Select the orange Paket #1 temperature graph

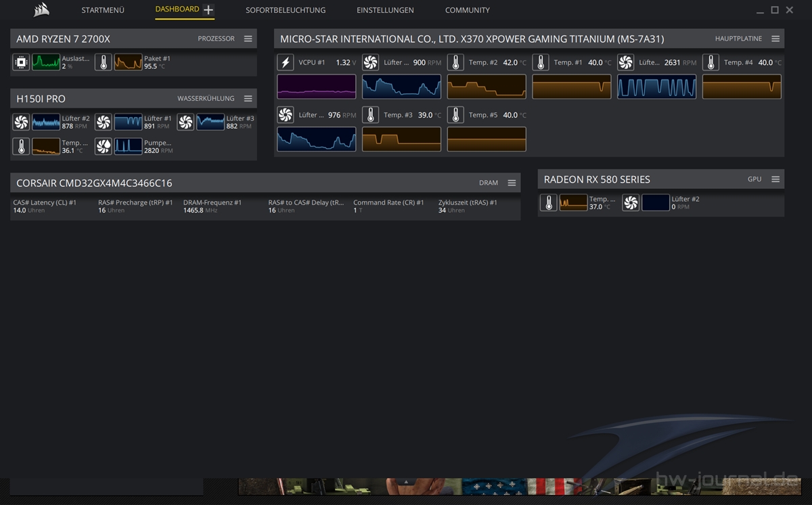point(128,63)
